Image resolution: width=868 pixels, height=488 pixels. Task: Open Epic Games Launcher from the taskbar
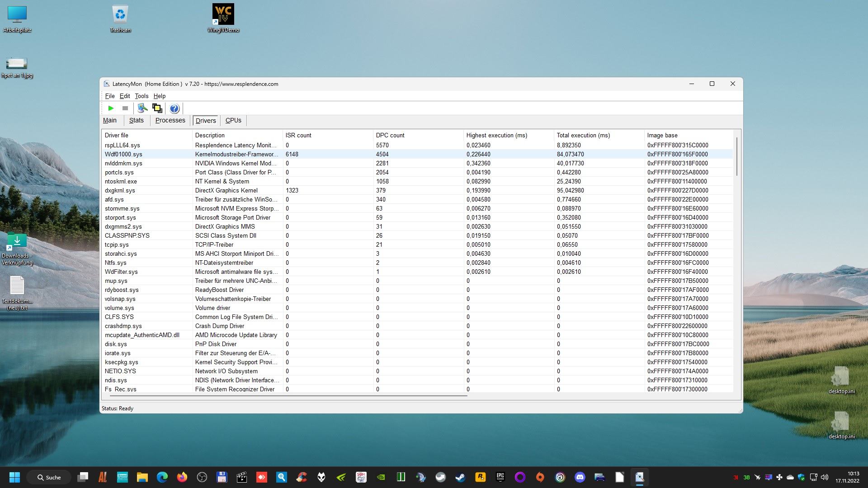click(500, 477)
